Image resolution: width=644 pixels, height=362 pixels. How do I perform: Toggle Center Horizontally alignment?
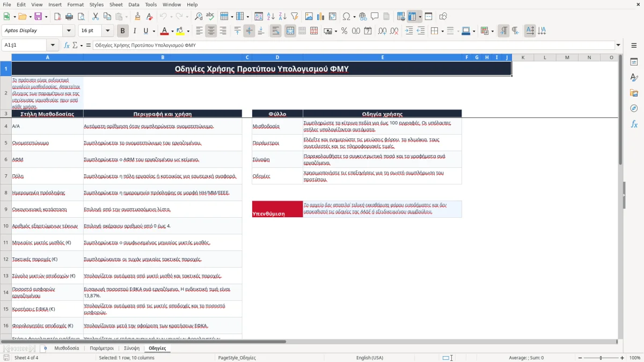[211, 31]
